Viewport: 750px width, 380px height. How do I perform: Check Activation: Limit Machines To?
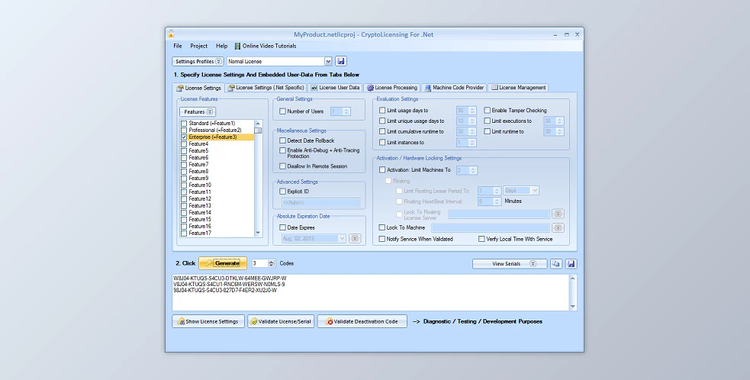[382, 170]
